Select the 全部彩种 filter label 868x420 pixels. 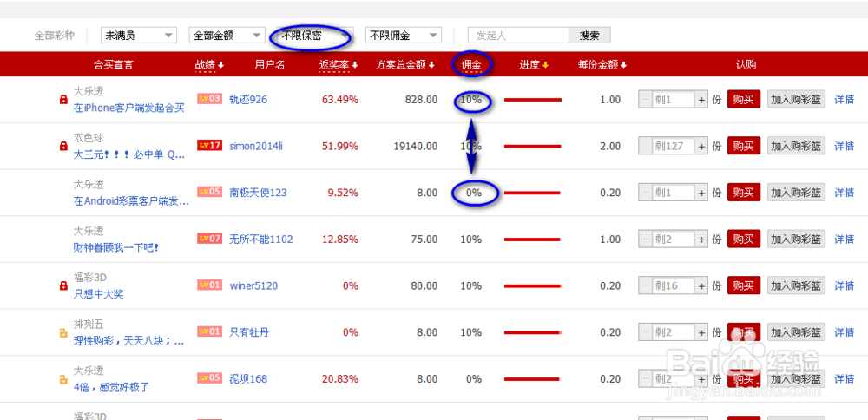(54, 36)
